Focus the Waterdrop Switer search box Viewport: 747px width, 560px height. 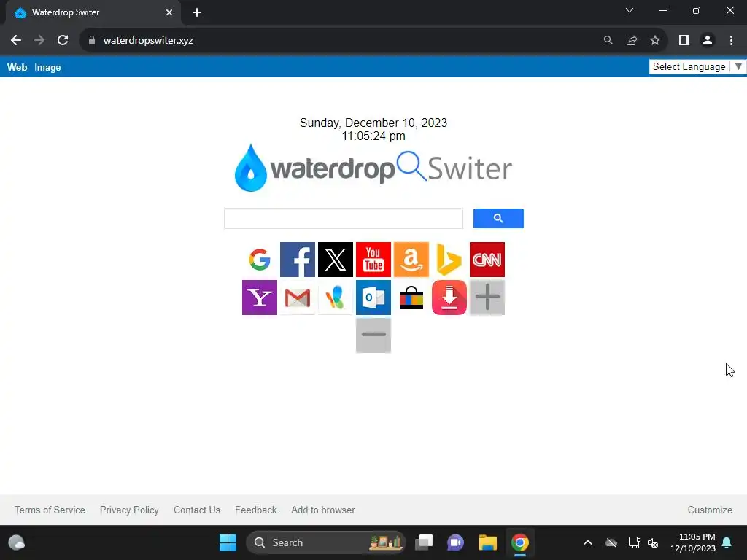click(344, 218)
